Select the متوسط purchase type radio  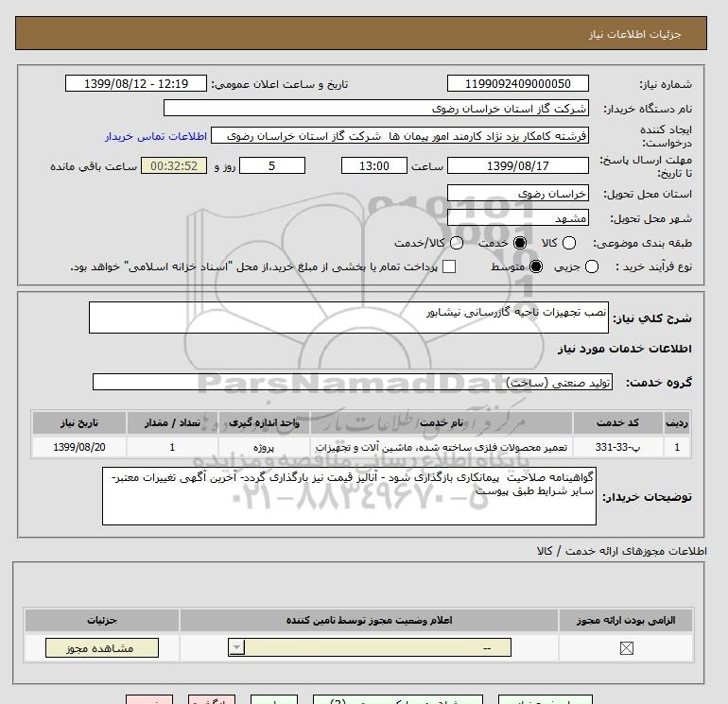pos(536,266)
